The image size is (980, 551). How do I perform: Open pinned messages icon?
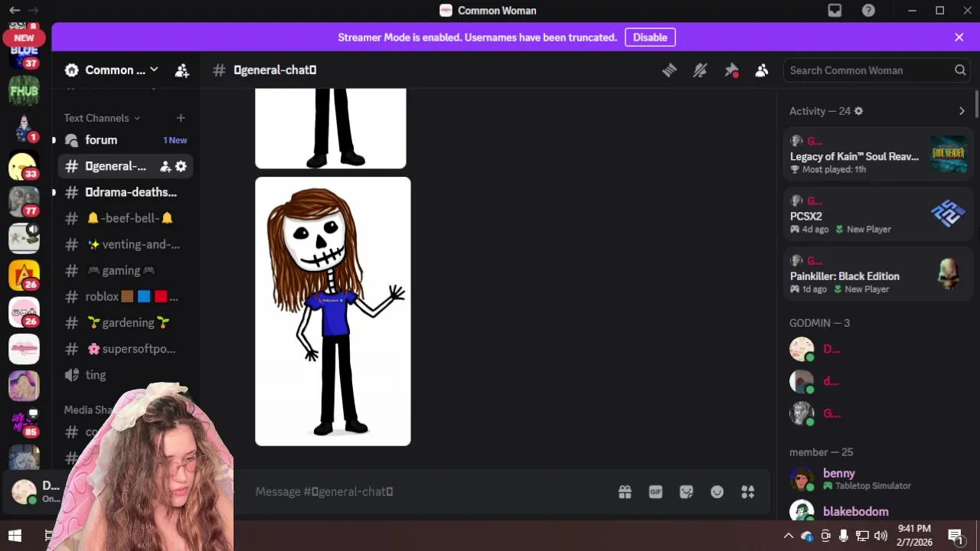coord(731,70)
